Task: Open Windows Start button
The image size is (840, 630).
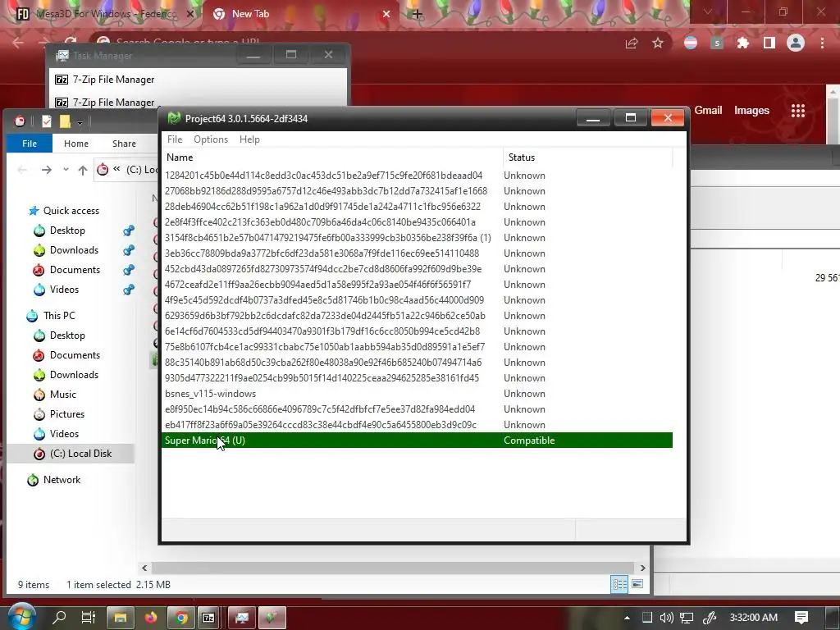Action: 21,617
